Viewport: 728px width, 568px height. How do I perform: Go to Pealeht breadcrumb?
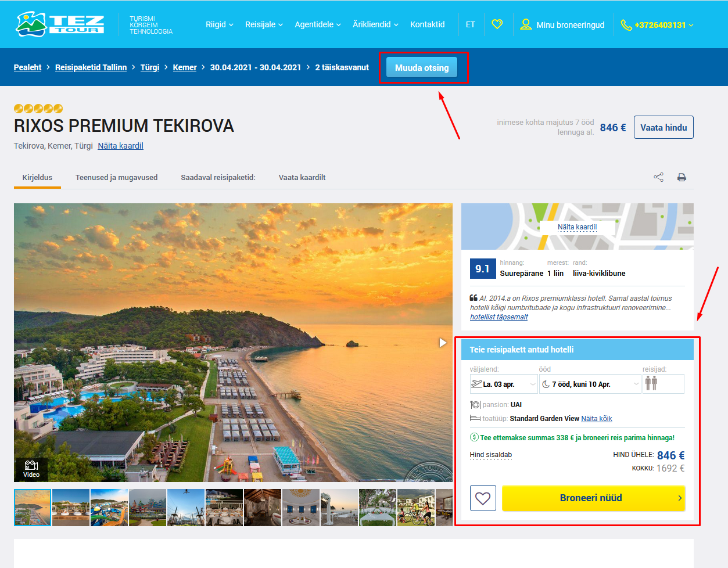coord(28,67)
